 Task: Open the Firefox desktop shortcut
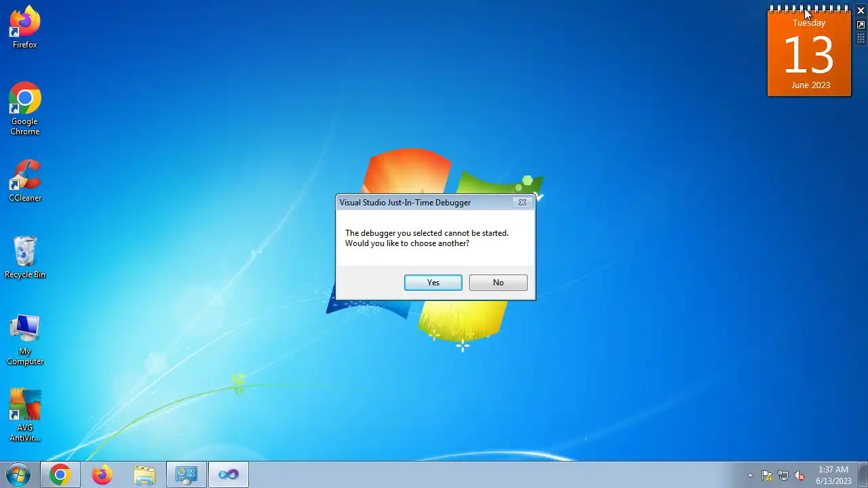[25, 27]
